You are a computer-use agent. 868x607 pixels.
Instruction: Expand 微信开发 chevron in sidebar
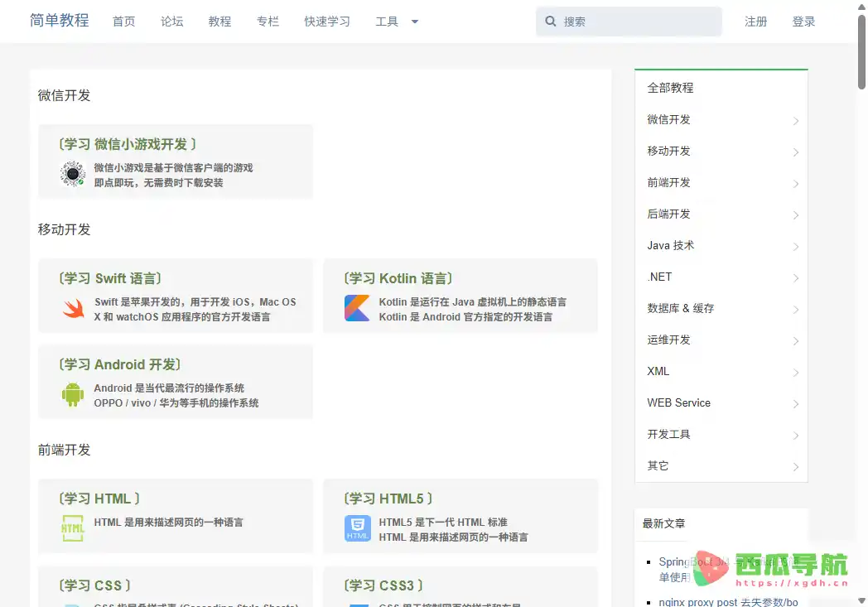pyautogui.click(x=795, y=121)
